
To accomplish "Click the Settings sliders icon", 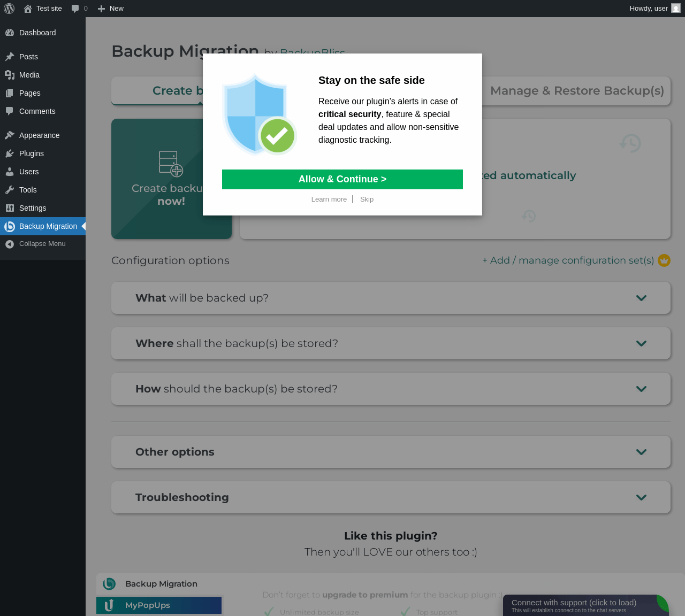I will (10, 208).
